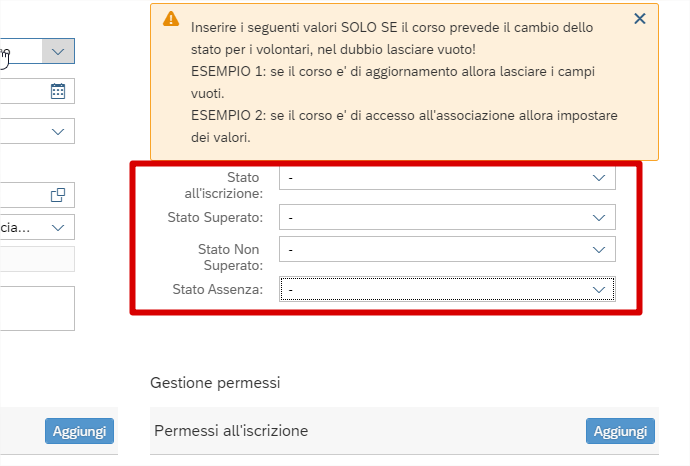Screen dimensions: 690x466
Task: Click Aggiungi in Permessi all'iscrizione header
Action: click(x=620, y=431)
